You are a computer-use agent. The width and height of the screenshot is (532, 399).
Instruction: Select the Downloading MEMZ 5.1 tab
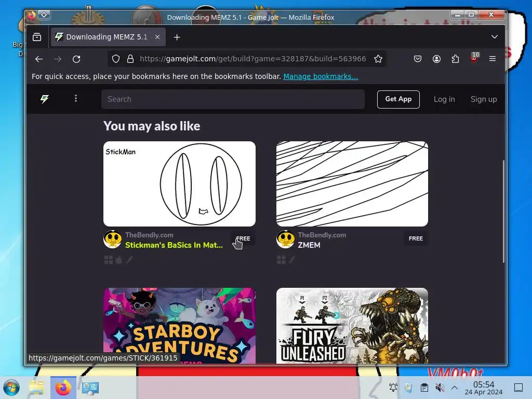pos(108,37)
